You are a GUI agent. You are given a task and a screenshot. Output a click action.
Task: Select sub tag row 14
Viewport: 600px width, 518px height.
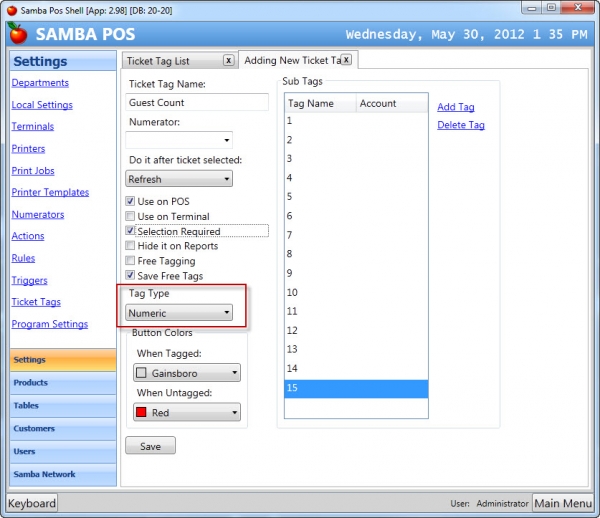(x=356, y=368)
